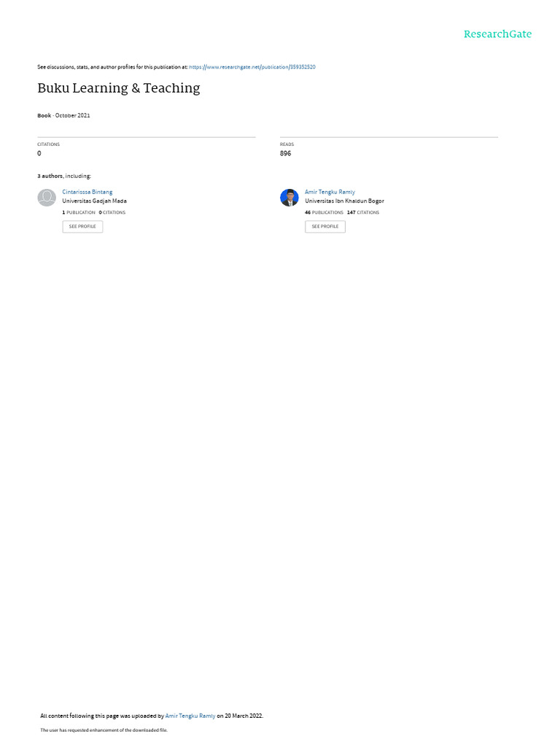This screenshot has width=560, height=747.
Task: Click the ResearchGate logo
Action: (497, 34)
